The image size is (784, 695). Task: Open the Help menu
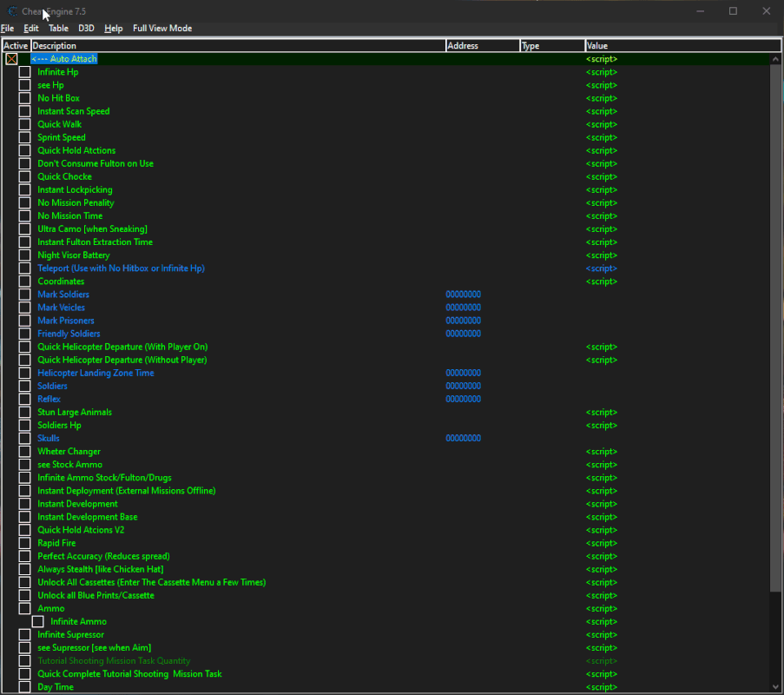point(114,29)
